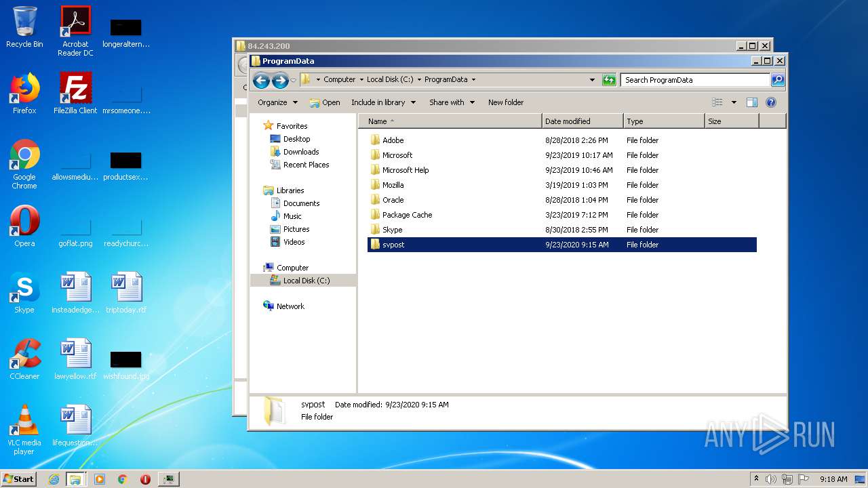The height and width of the screenshot is (488, 868).
Task: Click in the Search ProgramData field
Action: point(695,80)
